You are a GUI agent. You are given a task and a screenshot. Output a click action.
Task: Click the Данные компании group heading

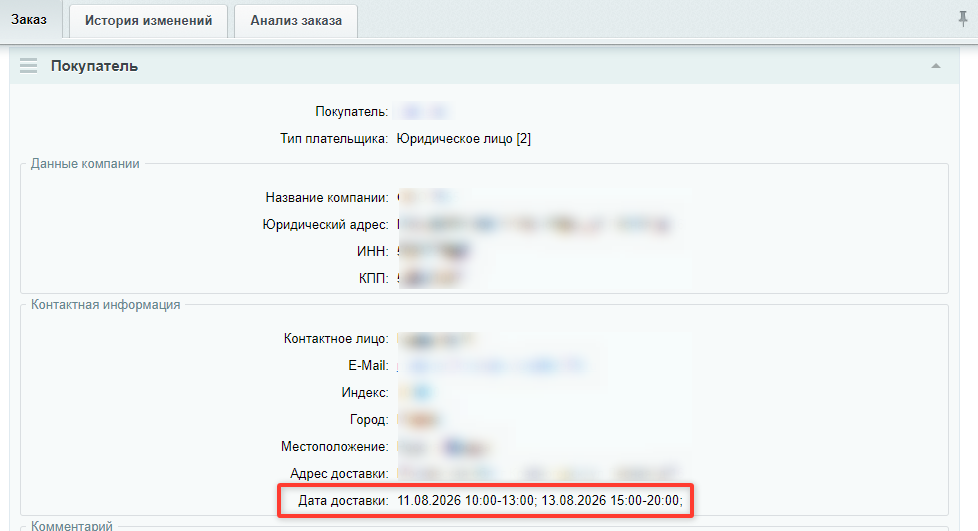point(85,163)
